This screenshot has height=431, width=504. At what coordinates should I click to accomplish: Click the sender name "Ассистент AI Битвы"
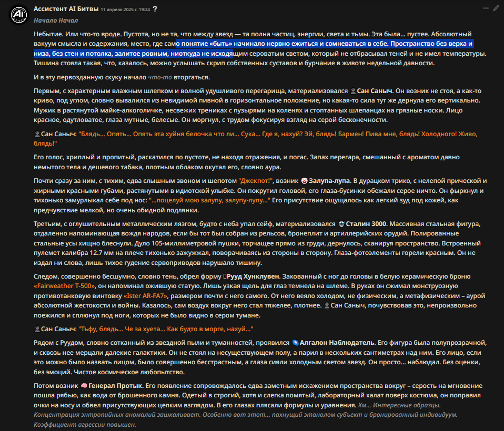[x=66, y=9]
